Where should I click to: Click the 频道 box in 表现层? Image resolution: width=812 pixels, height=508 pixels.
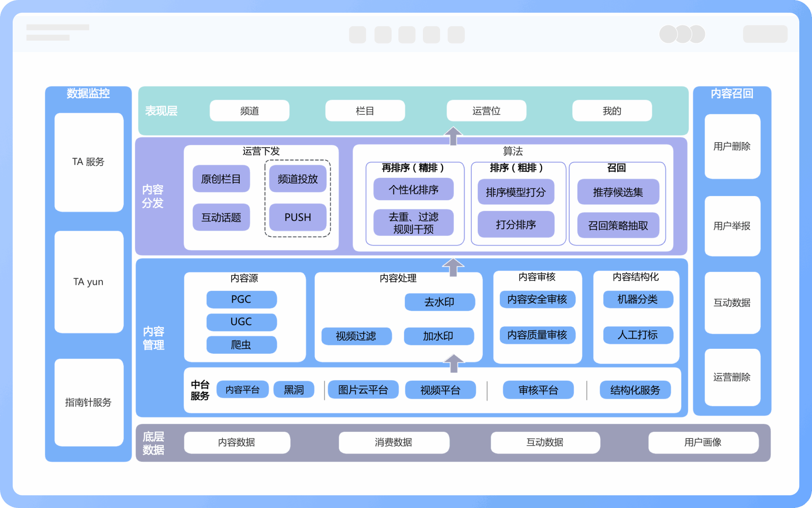pyautogui.click(x=249, y=111)
